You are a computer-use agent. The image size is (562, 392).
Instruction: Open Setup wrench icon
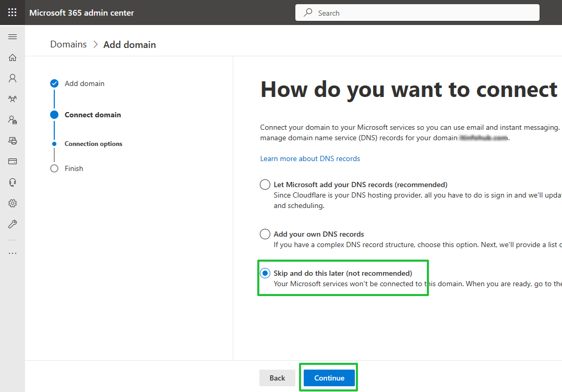pos(13,224)
